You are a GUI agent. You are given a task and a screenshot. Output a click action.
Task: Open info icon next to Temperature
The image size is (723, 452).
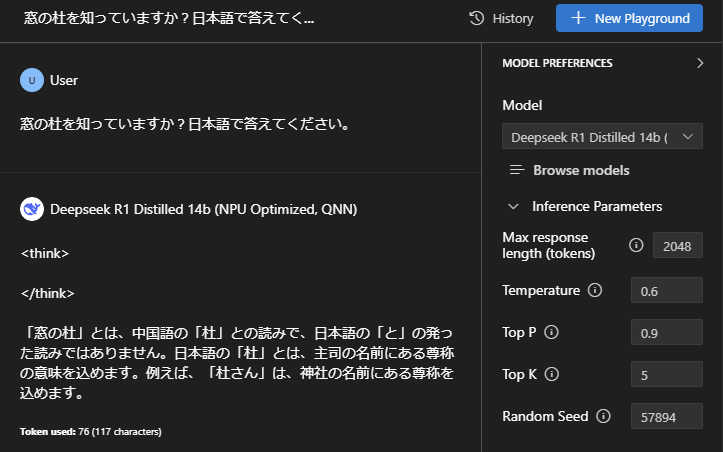[x=595, y=290]
